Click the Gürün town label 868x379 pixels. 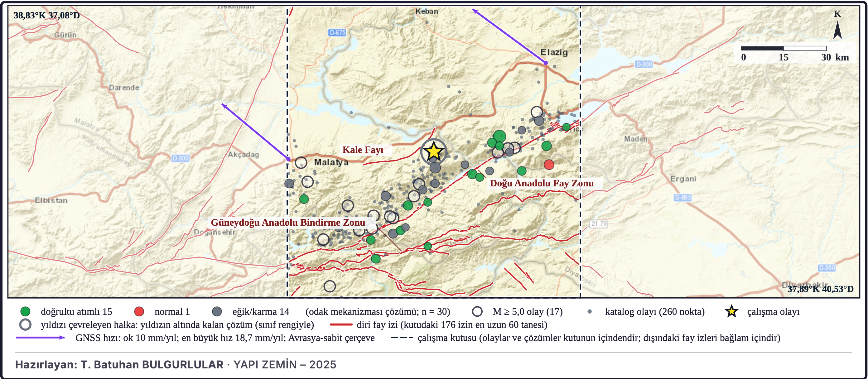tap(65, 35)
